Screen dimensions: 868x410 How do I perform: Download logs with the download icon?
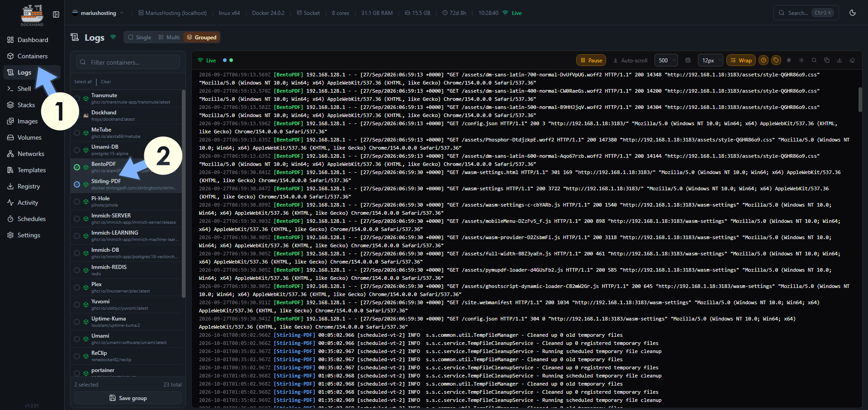(x=840, y=60)
